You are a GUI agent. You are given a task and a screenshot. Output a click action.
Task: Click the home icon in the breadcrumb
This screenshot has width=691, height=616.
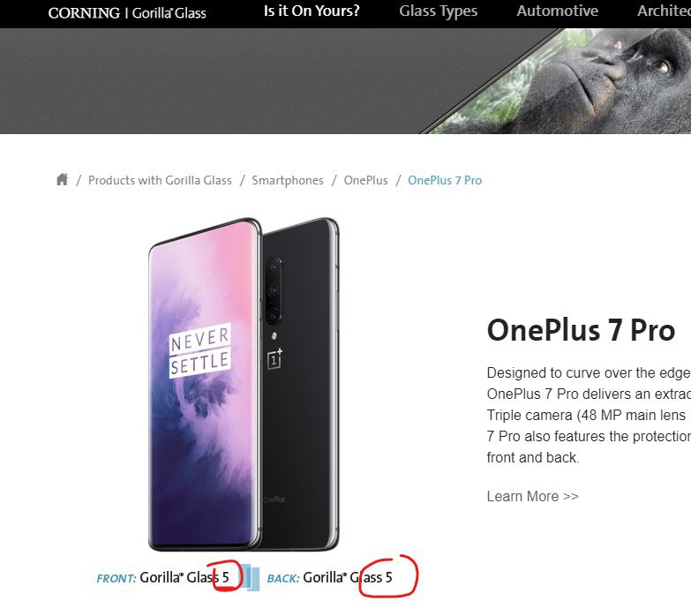[62, 179]
